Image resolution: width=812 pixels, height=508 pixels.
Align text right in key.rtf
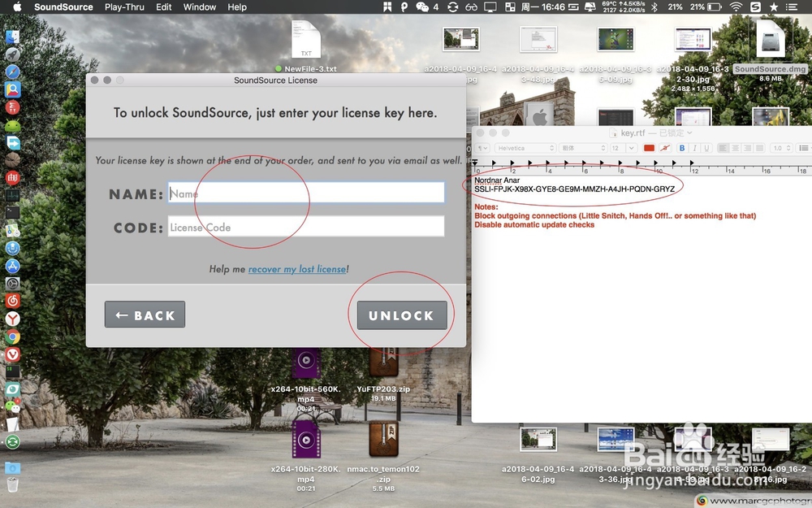pyautogui.click(x=747, y=148)
